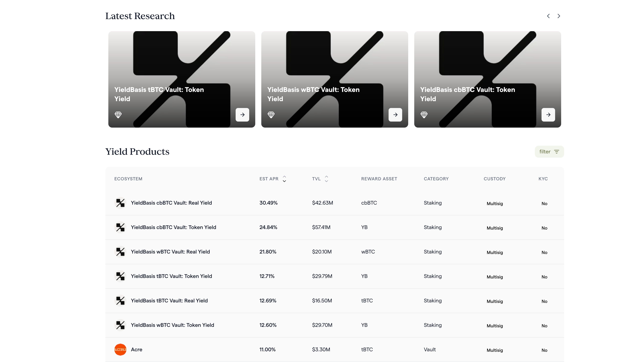Select the YieldBasis logo beside cbBTC Vault: Token Yield
644x362 pixels.
[x=121, y=227]
